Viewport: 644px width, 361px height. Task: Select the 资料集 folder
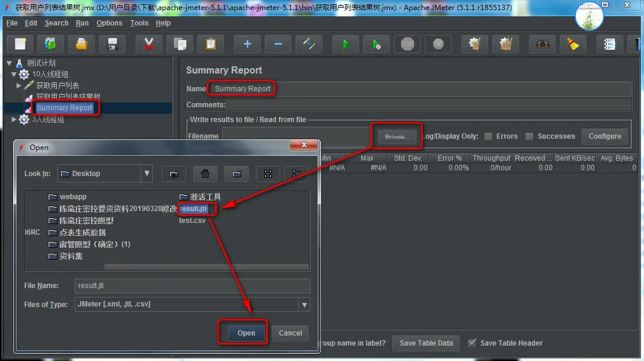[65, 256]
